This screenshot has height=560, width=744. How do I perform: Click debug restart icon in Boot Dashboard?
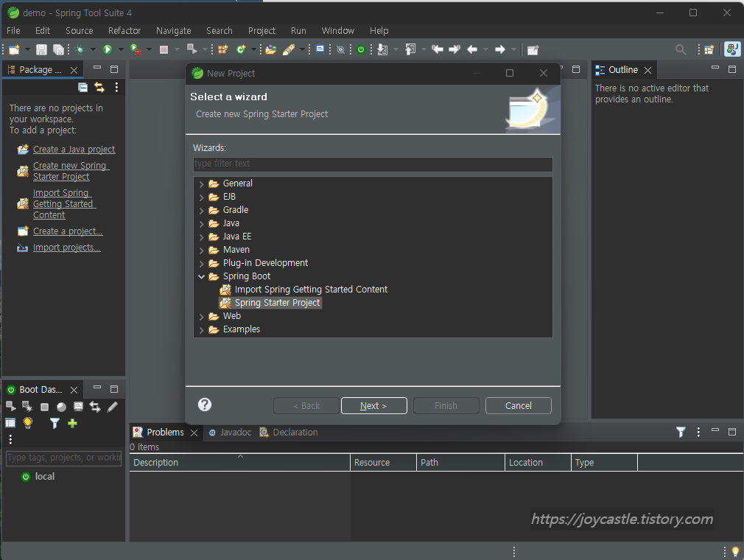point(27,406)
